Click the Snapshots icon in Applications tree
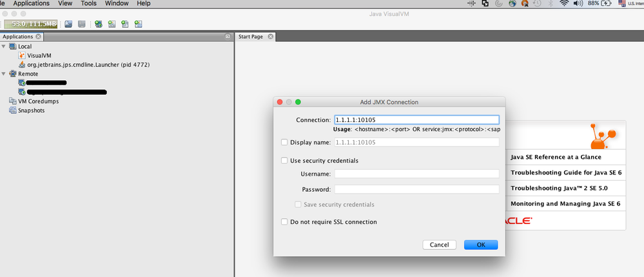 (13, 110)
